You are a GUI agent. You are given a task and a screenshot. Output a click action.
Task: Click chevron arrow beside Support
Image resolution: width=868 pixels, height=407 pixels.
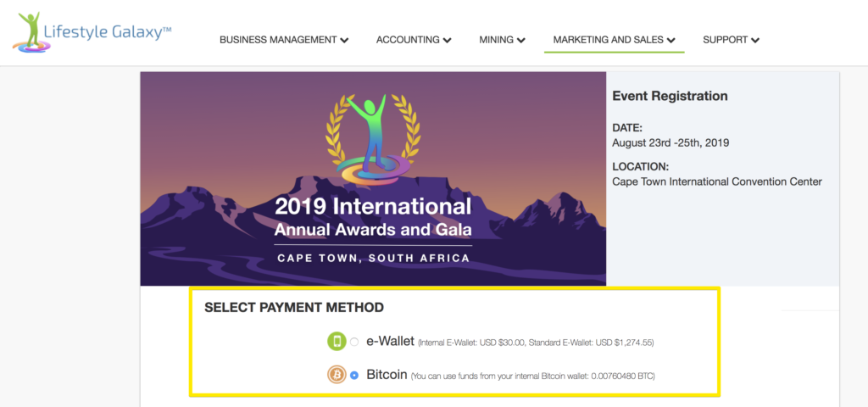(x=755, y=40)
